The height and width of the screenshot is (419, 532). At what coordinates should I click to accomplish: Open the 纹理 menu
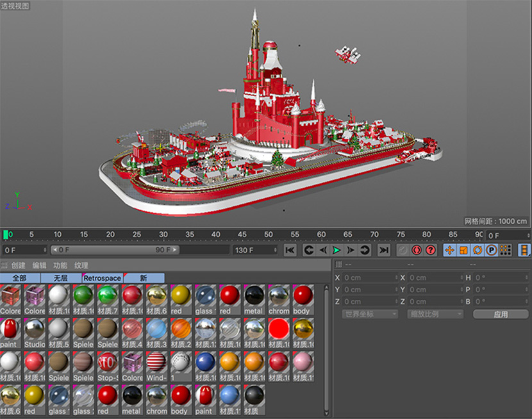pyautogui.click(x=81, y=265)
